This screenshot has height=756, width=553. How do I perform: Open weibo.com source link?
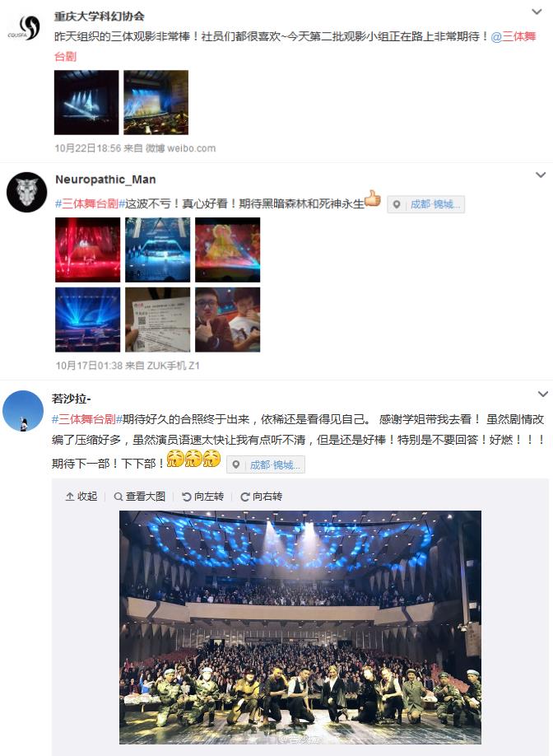[x=191, y=148]
